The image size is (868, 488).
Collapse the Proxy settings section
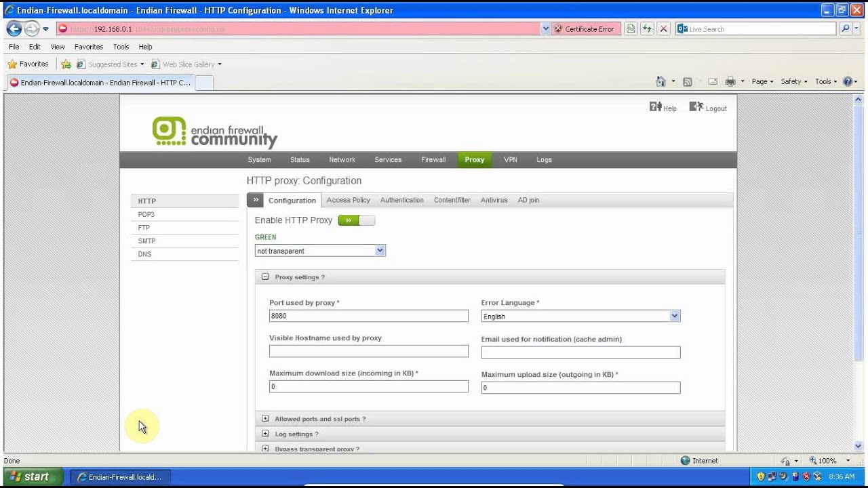tap(265, 277)
